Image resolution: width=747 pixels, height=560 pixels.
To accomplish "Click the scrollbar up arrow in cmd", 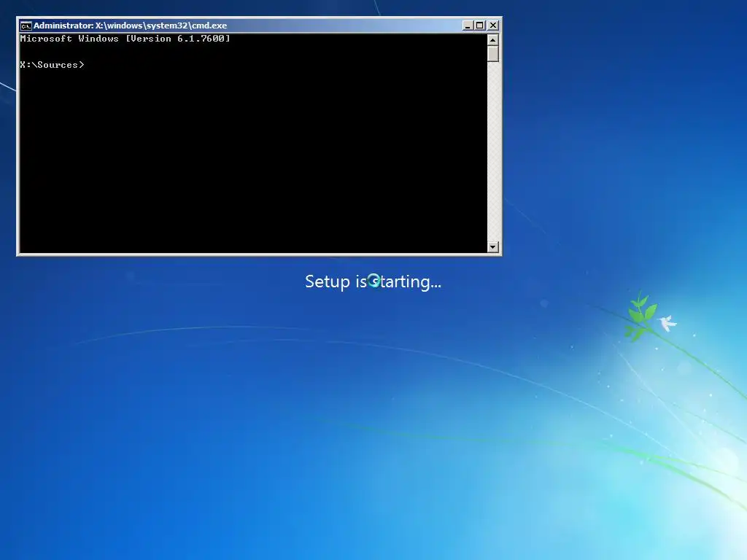I will coord(493,40).
